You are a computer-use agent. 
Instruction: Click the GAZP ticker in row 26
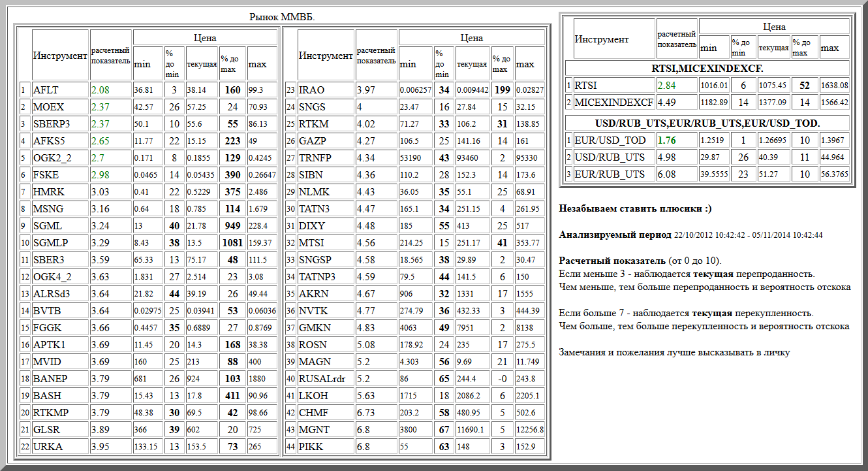coord(312,141)
